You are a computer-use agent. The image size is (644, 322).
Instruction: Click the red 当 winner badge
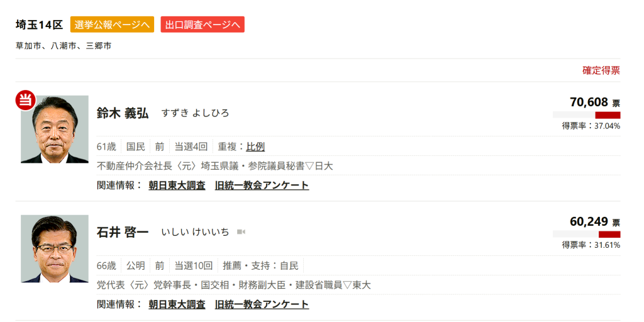coord(25,100)
